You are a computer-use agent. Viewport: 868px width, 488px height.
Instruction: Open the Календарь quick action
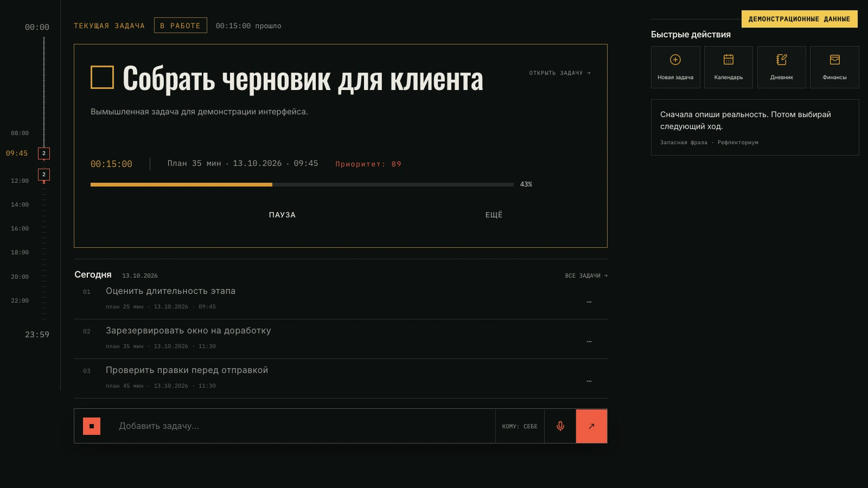pyautogui.click(x=729, y=67)
